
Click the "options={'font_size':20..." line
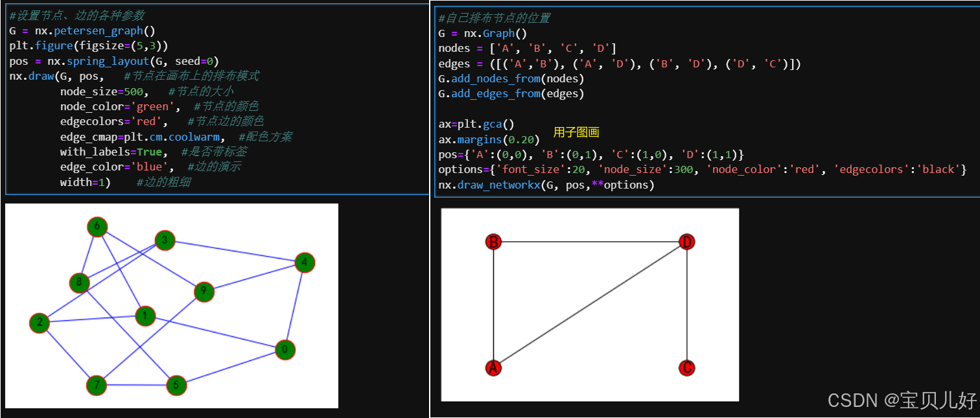click(x=703, y=170)
